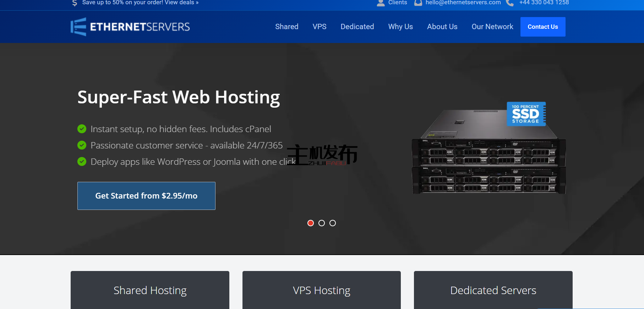Click Get Started from $2.95/mo button
The height and width of the screenshot is (309, 644).
[x=146, y=196]
